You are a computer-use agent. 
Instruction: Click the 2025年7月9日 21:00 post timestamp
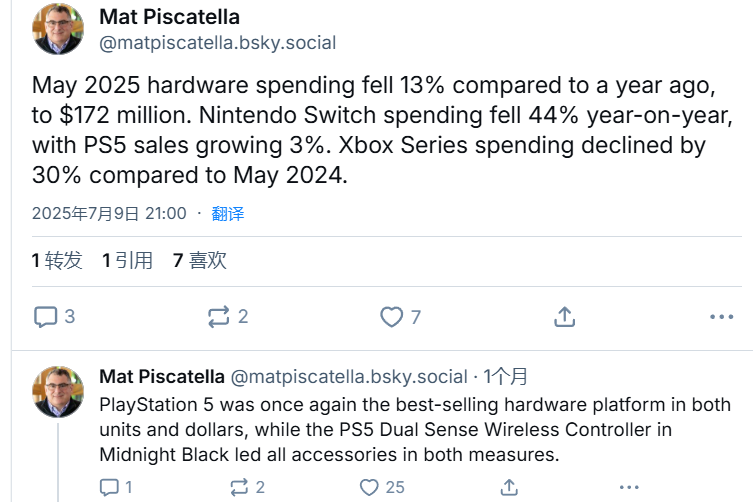(109, 214)
